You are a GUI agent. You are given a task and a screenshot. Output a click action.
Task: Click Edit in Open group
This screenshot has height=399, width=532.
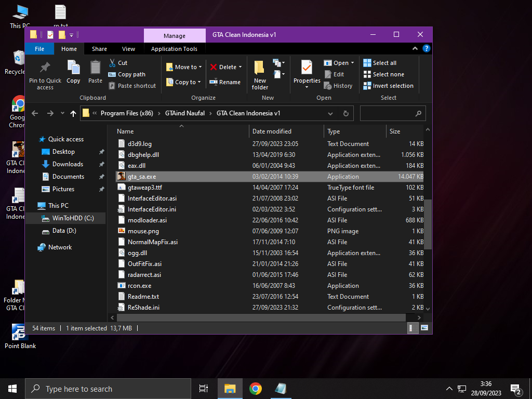point(335,74)
